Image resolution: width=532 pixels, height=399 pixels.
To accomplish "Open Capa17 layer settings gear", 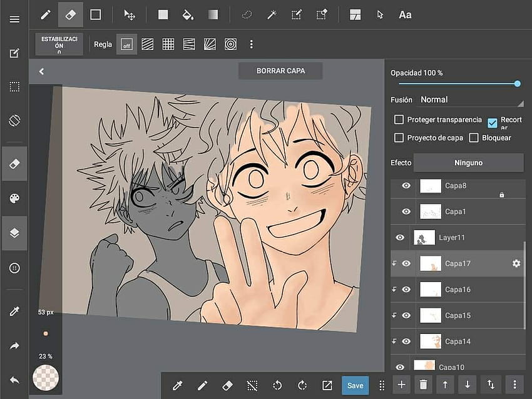I will [516, 263].
